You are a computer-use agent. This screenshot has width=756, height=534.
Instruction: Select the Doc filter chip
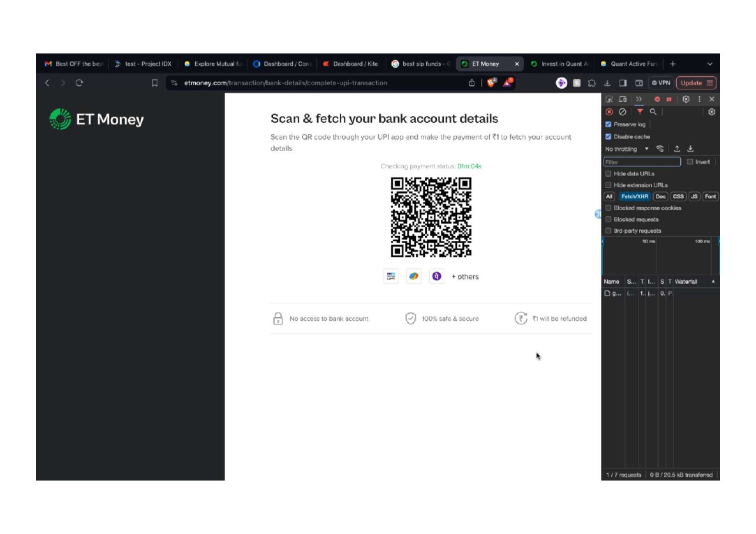pos(661,197)
